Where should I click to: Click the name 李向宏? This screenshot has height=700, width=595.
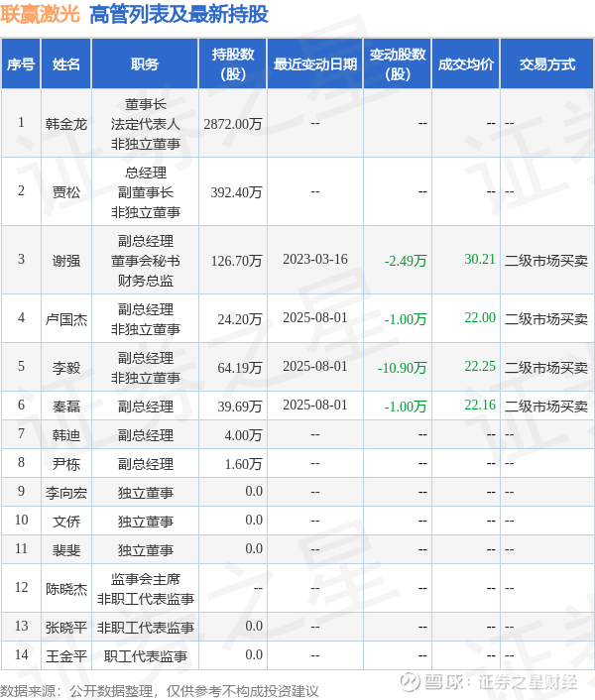pyautogui.click(x=66, y=493)
